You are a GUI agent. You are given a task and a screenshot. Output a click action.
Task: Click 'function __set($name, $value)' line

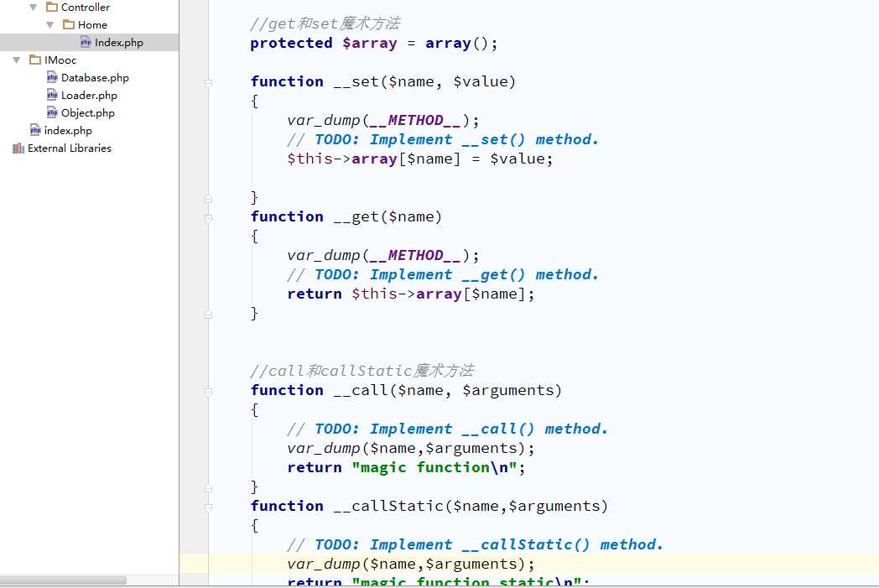(x=382, y=82)
